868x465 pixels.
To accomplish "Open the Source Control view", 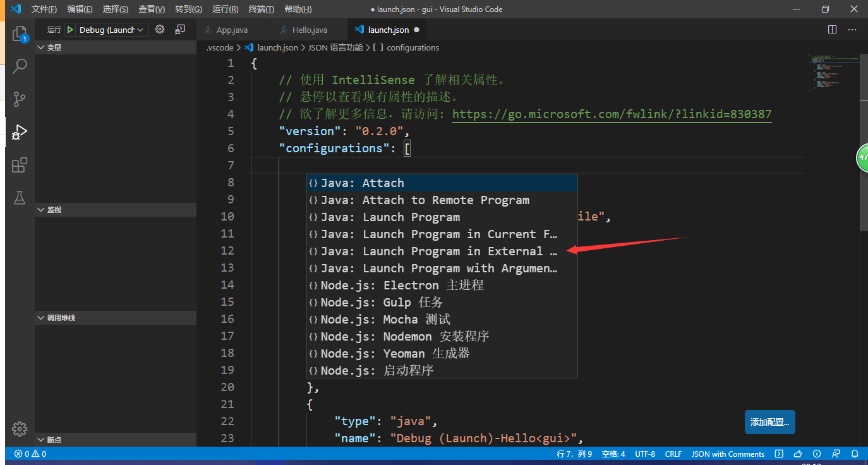I will 19,99.
